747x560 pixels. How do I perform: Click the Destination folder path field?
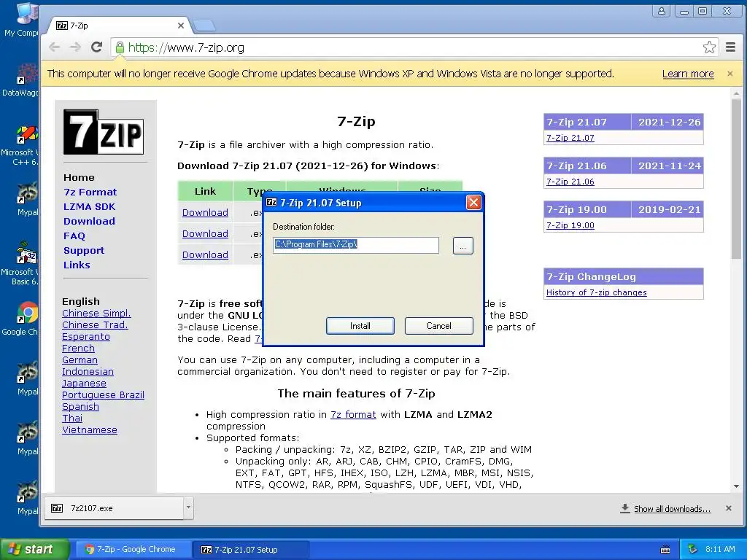356,245
